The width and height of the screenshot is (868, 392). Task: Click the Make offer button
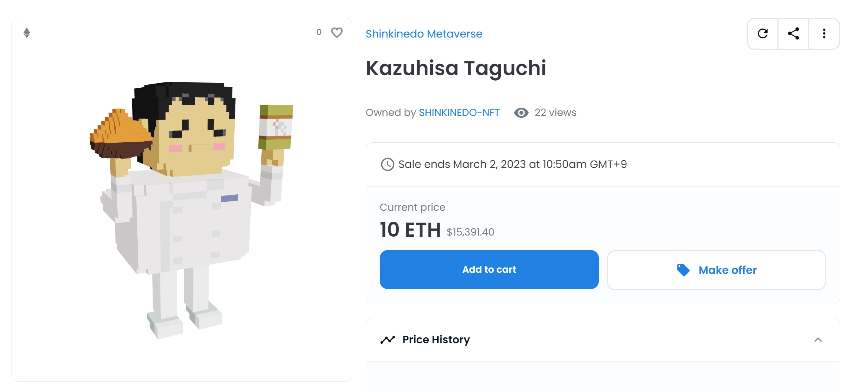(x=716, y=270)
